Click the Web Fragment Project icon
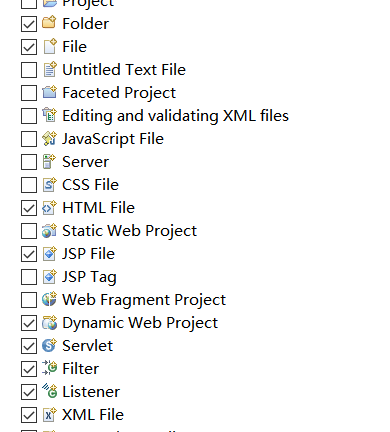Viewport: 390px width, 432px height. (49, 299)
